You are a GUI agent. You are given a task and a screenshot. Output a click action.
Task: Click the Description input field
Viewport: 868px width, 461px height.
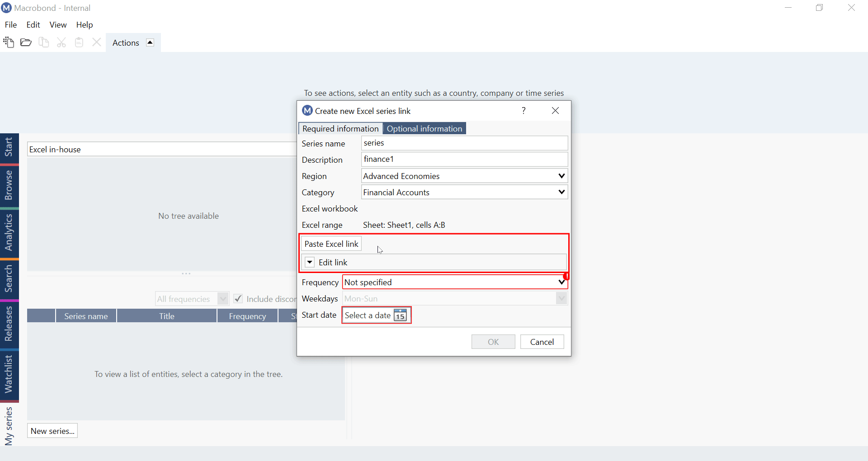click(464, 159)
